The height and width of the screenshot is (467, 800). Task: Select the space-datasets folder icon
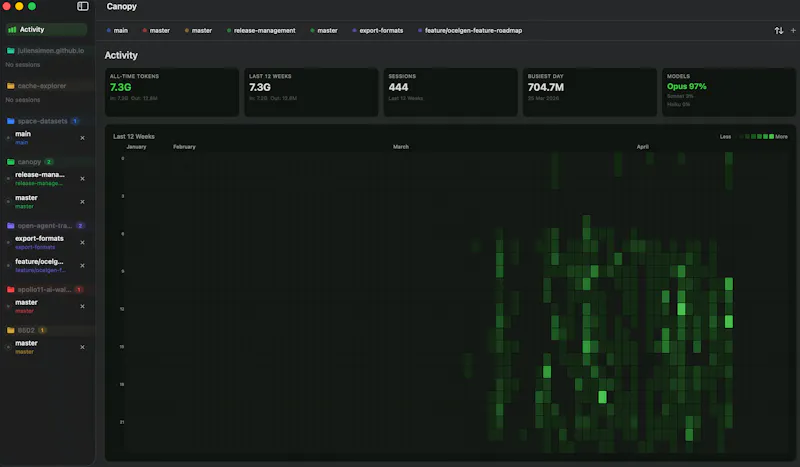coord(11,121)
